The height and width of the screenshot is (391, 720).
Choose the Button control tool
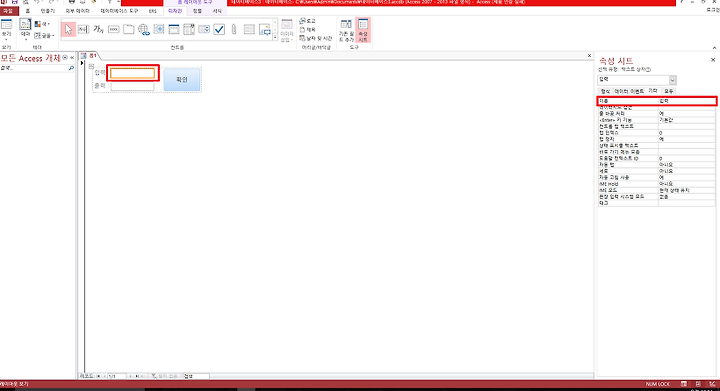pos(113,29)
